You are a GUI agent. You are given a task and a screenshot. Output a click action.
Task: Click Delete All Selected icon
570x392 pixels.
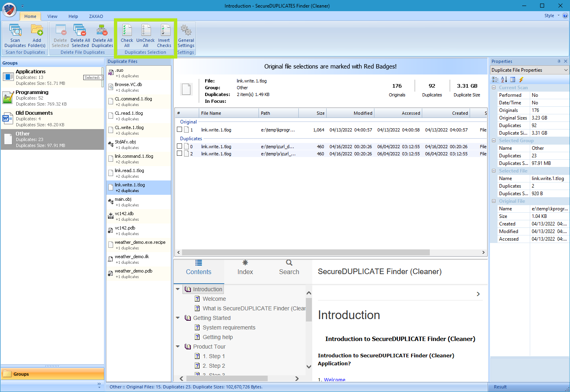[x=80, y=31]
